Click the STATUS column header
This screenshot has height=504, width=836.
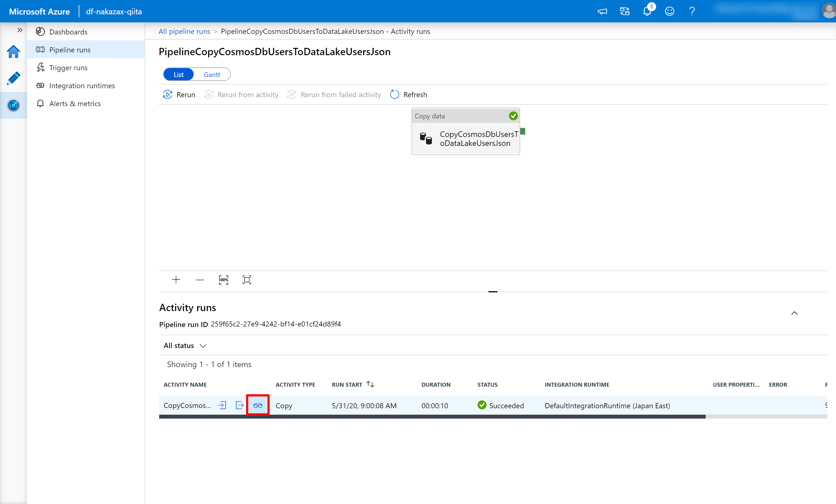[487, 384]
